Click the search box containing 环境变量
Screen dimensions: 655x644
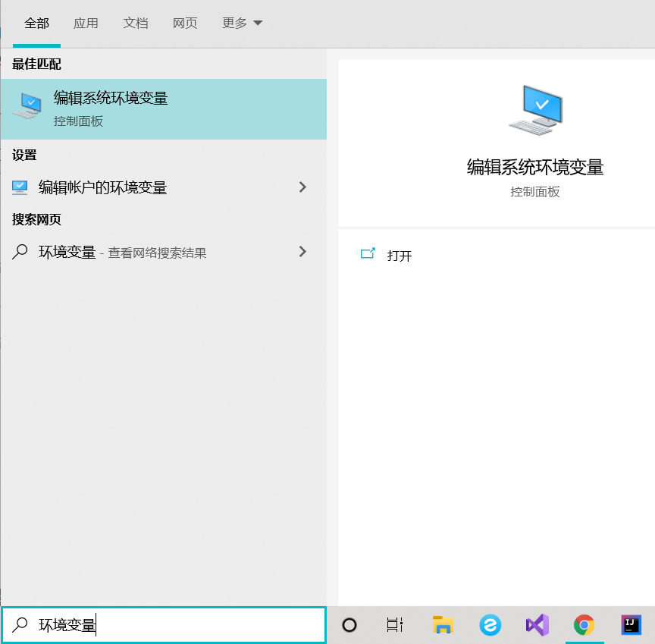click(163, 625)
